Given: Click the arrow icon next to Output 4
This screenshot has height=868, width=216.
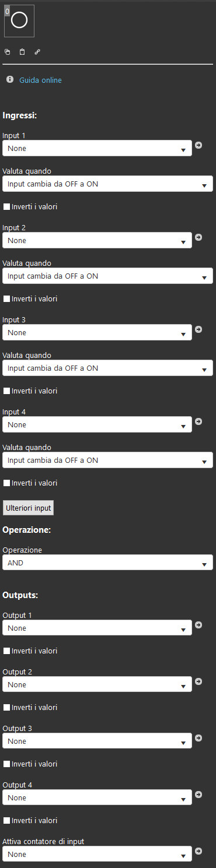Looking at the screenshot, I should click(x=198, y=795).
